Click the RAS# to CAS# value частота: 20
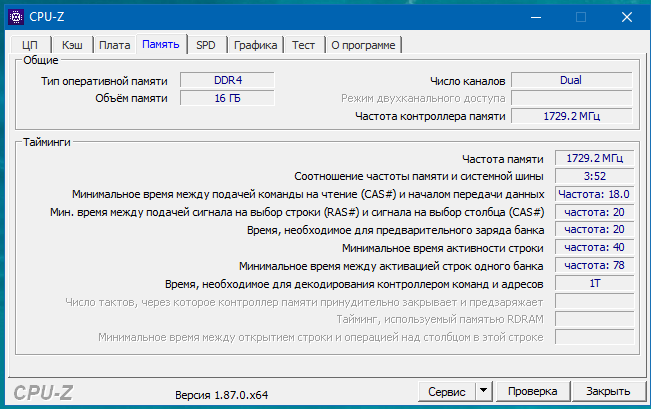651x409 pixels. coord(595,212)
